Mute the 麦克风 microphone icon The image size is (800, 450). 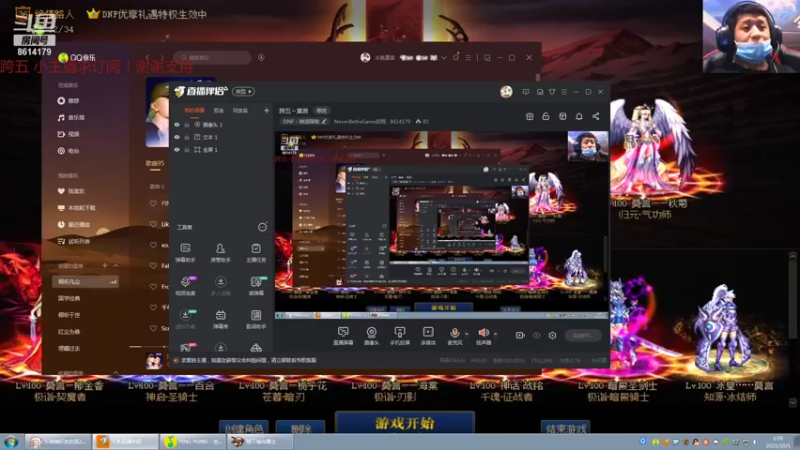(x=454, y=333)
